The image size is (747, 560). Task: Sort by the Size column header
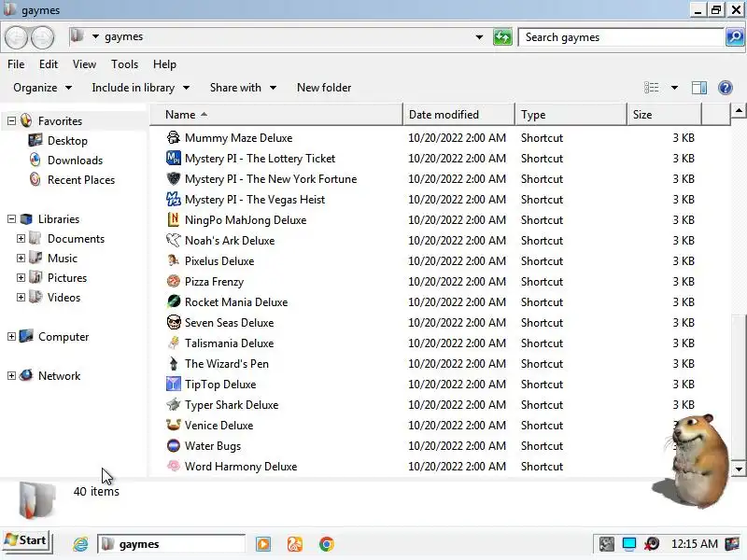click(x=664, y=114)
